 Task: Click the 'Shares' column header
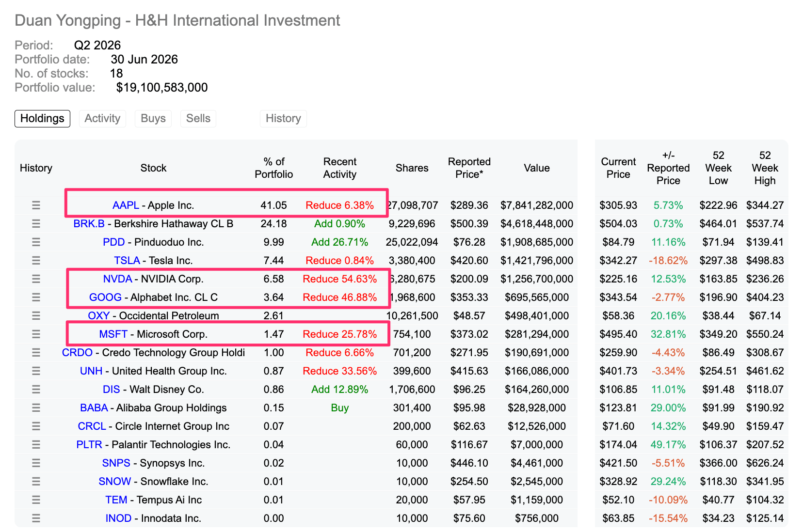(x=412, y=168)
